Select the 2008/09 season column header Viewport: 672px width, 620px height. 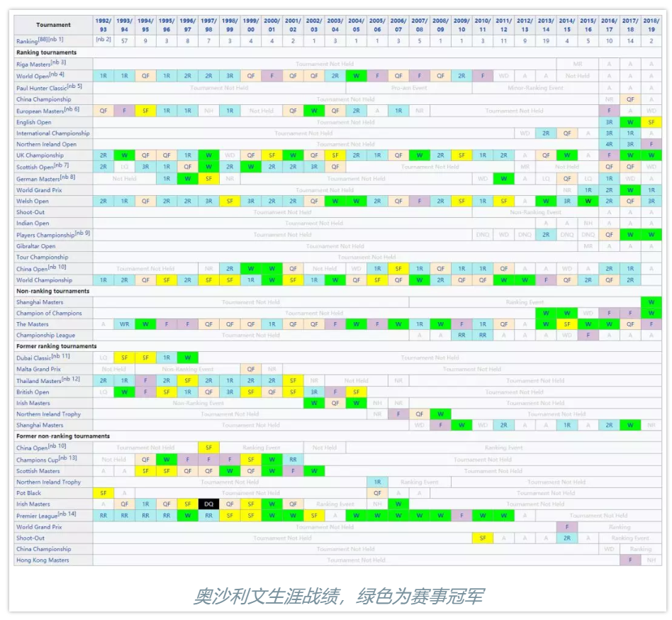click(x=441, y=25)
